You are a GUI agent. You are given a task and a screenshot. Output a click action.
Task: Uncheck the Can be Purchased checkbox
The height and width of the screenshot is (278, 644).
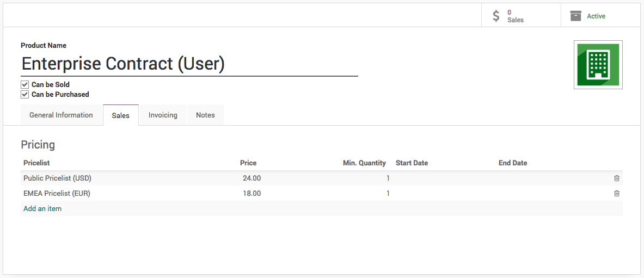click(24, 95)
